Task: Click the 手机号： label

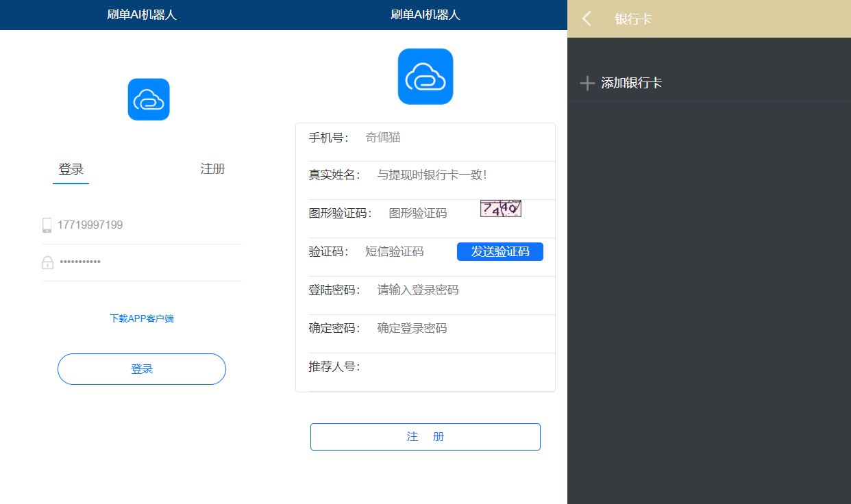Action: (329, 138)
